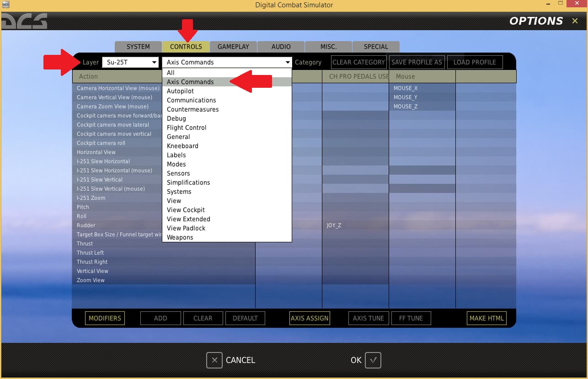The height and width of the screenshot is (379, 588).
Task: Collapse the Axis Commands category dropdown arrow
Action: [288, 62]
